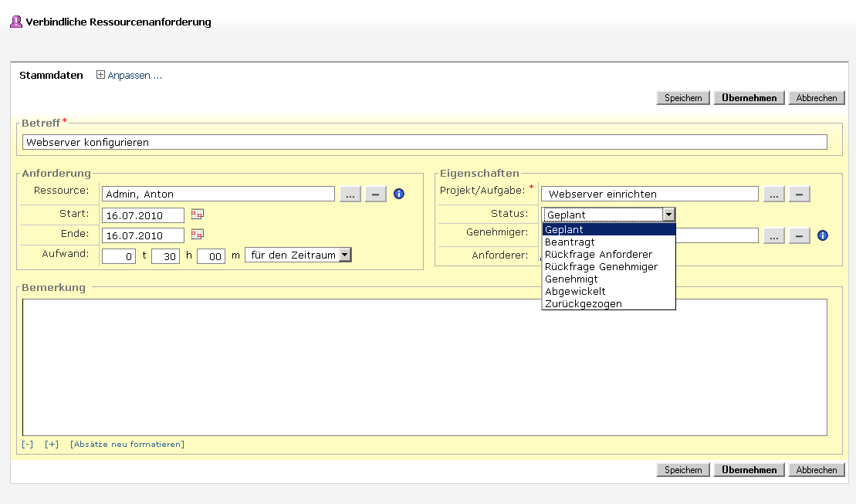Select the Rückfrage Anforderer option
Viewport: 856px width, 504px height.
pos(609,255)
